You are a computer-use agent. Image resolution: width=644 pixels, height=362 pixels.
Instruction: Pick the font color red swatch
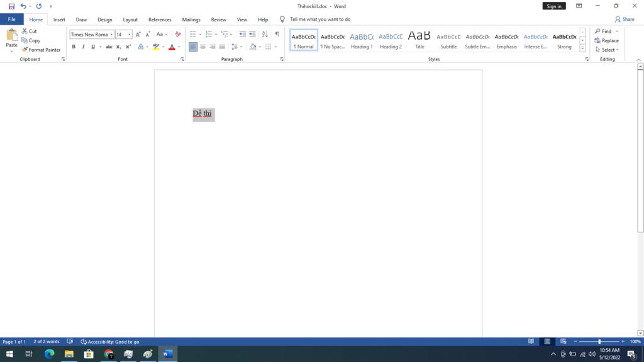172,47
